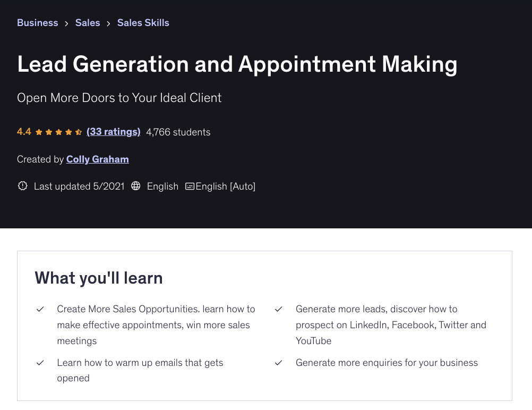532x410 pixels.
Task: Click the 4,766 students count
Action: 178,132
